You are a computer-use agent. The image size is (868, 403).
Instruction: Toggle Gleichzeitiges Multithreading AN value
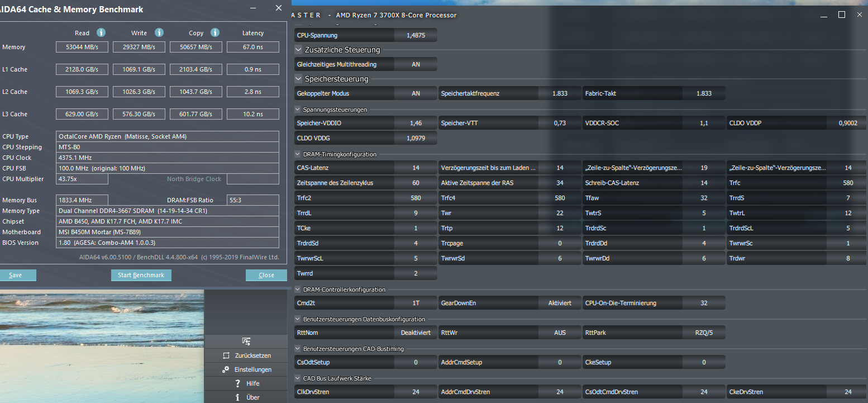click(x=416, y=64)
